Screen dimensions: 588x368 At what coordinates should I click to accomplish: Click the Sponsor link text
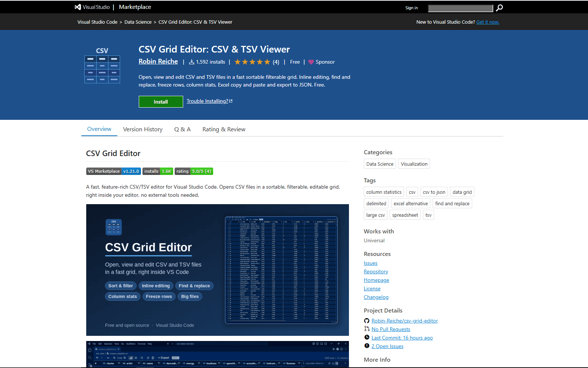tap(325, 62)
